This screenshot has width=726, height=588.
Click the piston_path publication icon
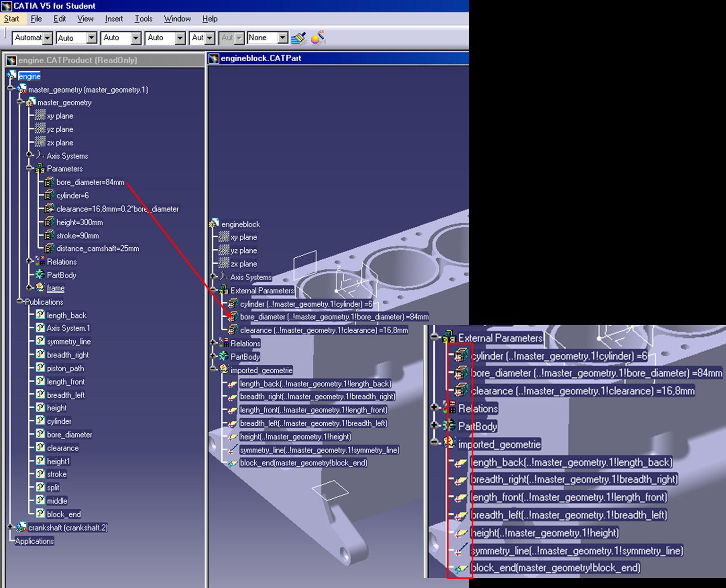coord(40,368)
